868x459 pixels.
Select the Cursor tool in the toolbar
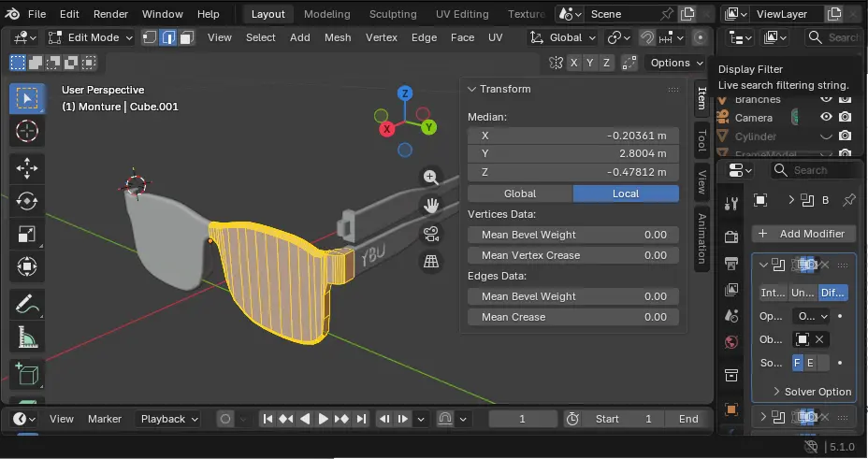pyautogui.click(x=26, y=131)
